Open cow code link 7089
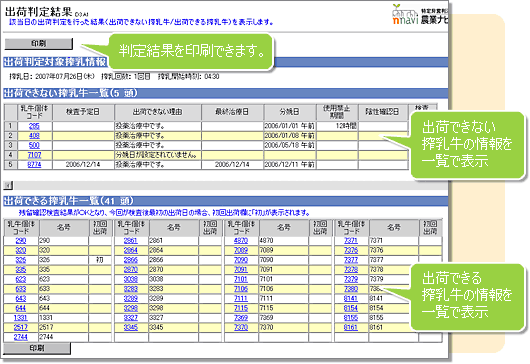530x364 pixels. pyautogui.click(x=241, y=250)
